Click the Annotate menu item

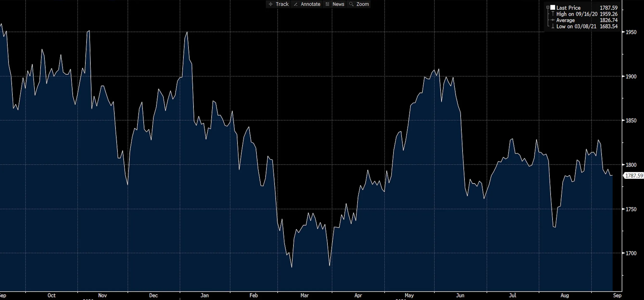coord(310,4)
